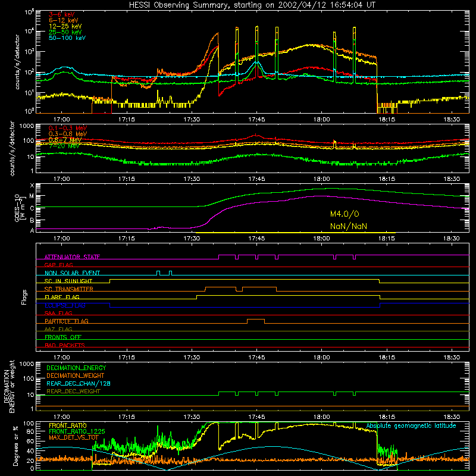
Task: Click the 17:45 tick label under top panel
Action: (x=256, y=120)
